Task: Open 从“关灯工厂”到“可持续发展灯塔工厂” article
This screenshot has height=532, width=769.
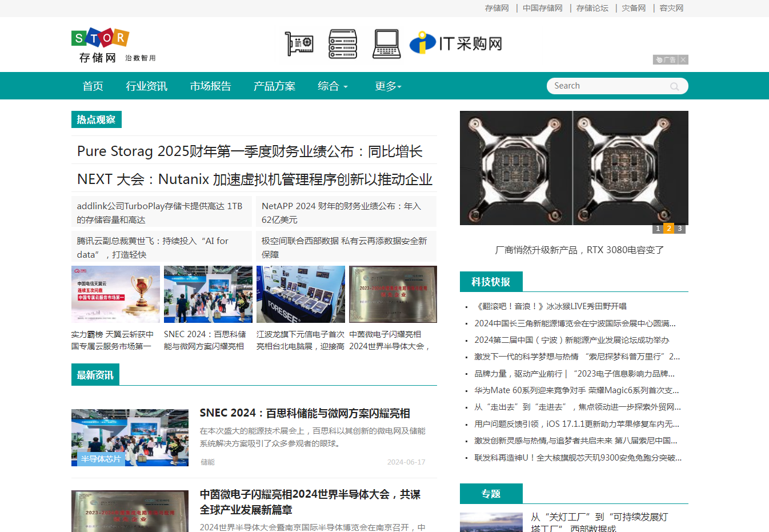Action: (599, 522)
